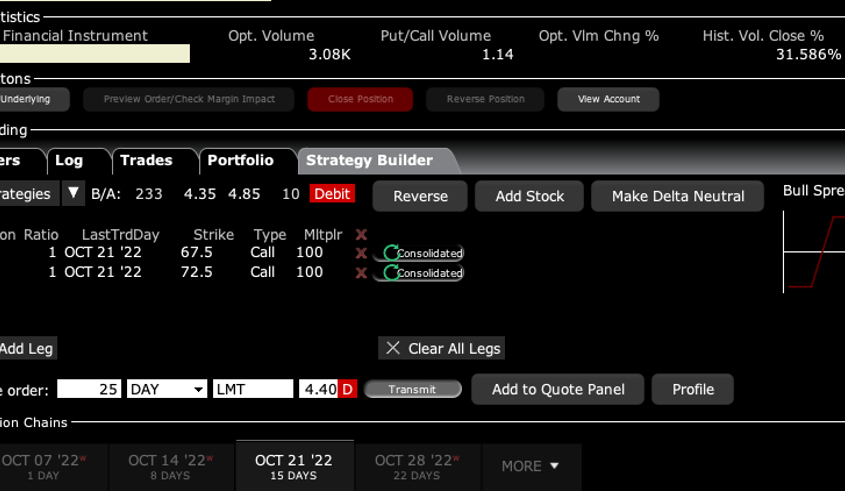Switch to the Trades tab

pyautogui.click(x=147, y=161)
